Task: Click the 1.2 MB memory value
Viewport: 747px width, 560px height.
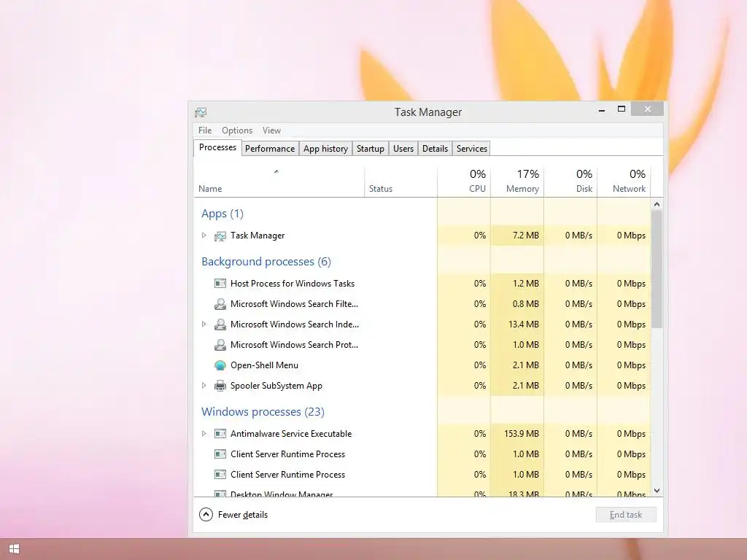Action: coord(526,284)
